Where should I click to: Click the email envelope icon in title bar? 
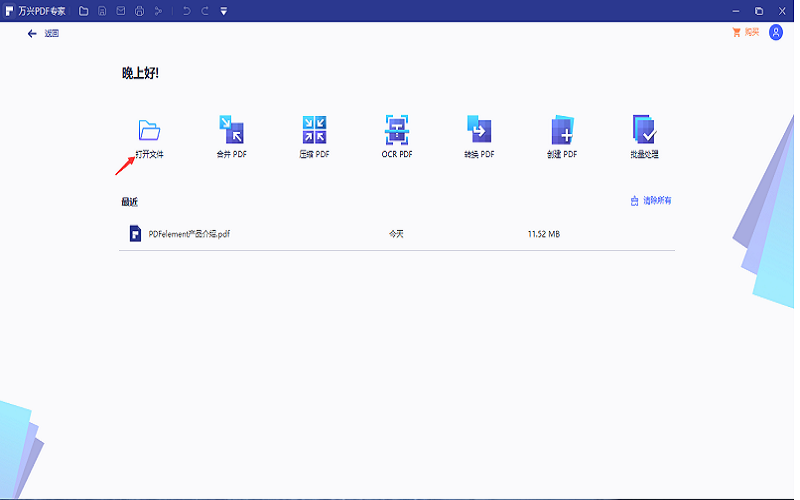121,11
